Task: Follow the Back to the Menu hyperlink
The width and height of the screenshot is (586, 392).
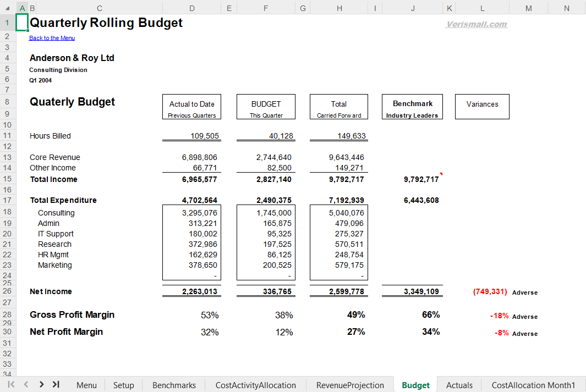Action: click(x=52, y=37)
